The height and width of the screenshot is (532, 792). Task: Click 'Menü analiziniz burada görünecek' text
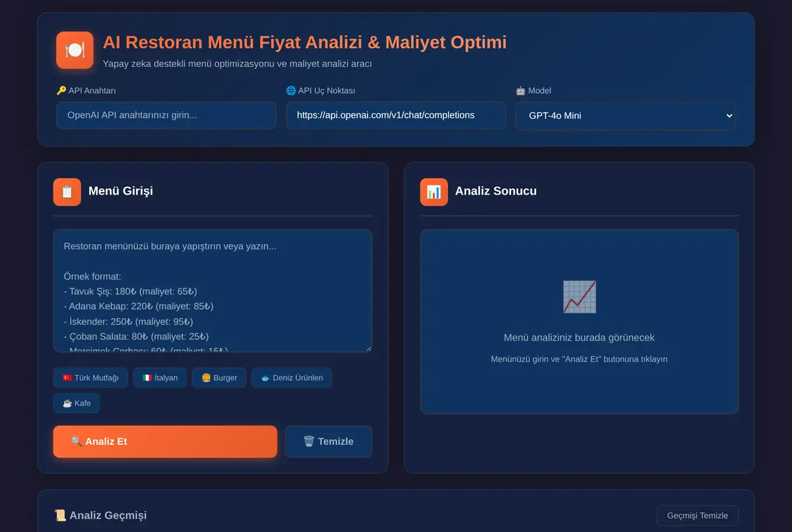click(579, 338)
